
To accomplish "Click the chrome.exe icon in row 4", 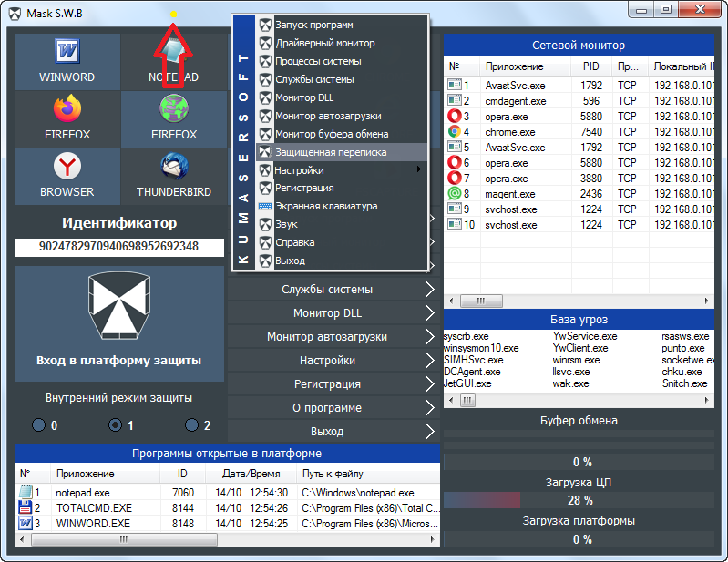I will click(454, 131).
